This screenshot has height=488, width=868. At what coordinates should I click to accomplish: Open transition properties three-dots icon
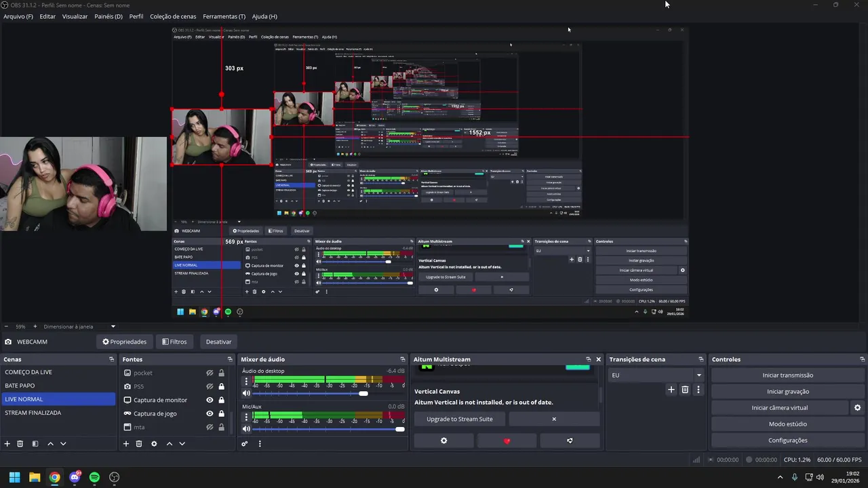(x=698, y=390)
